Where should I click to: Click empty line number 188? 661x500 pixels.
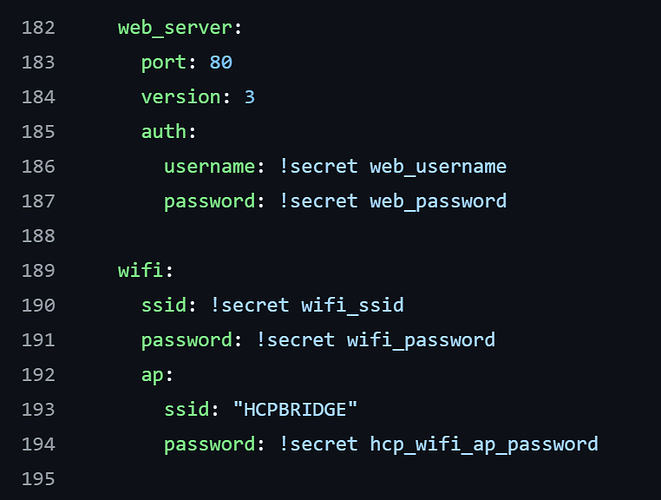tap(38, 236)
